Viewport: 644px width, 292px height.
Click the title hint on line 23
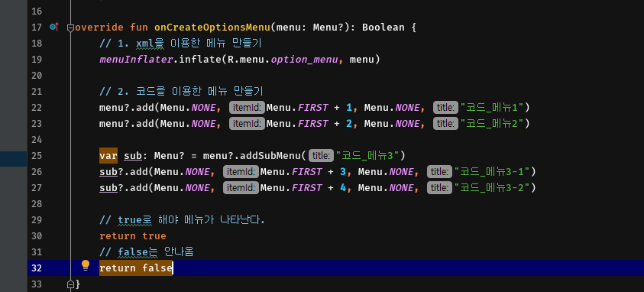pos(445,124)
